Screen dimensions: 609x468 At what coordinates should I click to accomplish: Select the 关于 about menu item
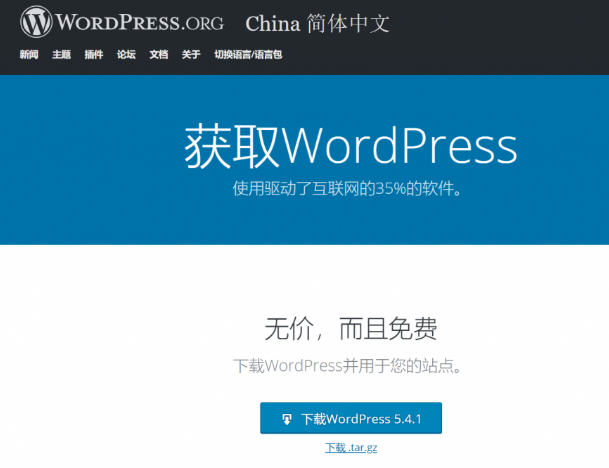190,55
